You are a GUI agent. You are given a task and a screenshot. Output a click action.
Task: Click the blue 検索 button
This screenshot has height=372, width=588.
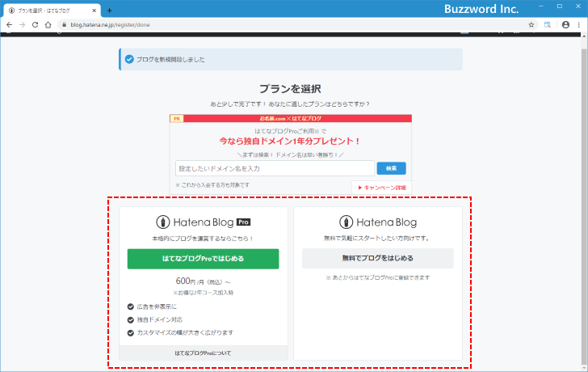pos(391,168)
